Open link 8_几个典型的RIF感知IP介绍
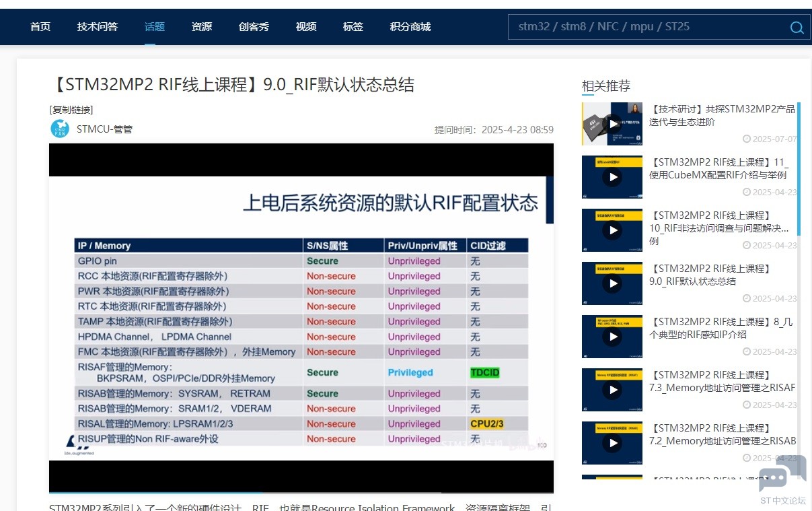 721,328
